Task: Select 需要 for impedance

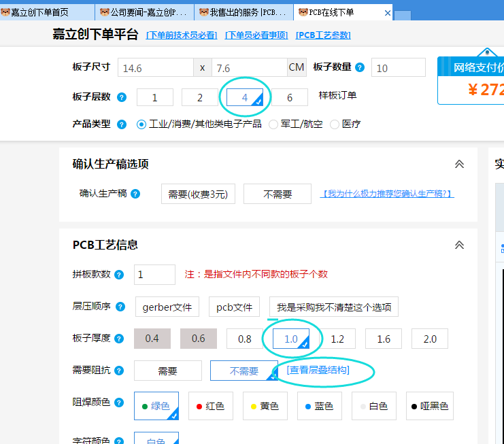Action: (168, 371)
